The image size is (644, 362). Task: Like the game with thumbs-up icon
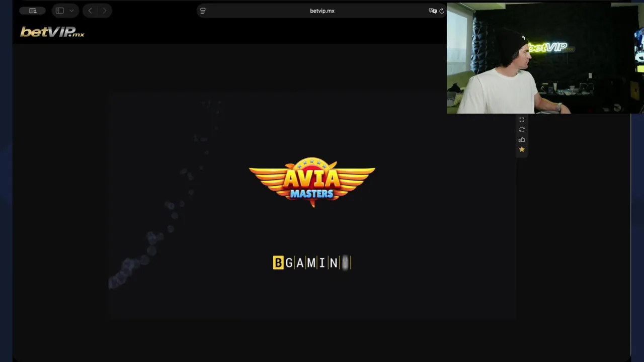click(x=522, y=140)
